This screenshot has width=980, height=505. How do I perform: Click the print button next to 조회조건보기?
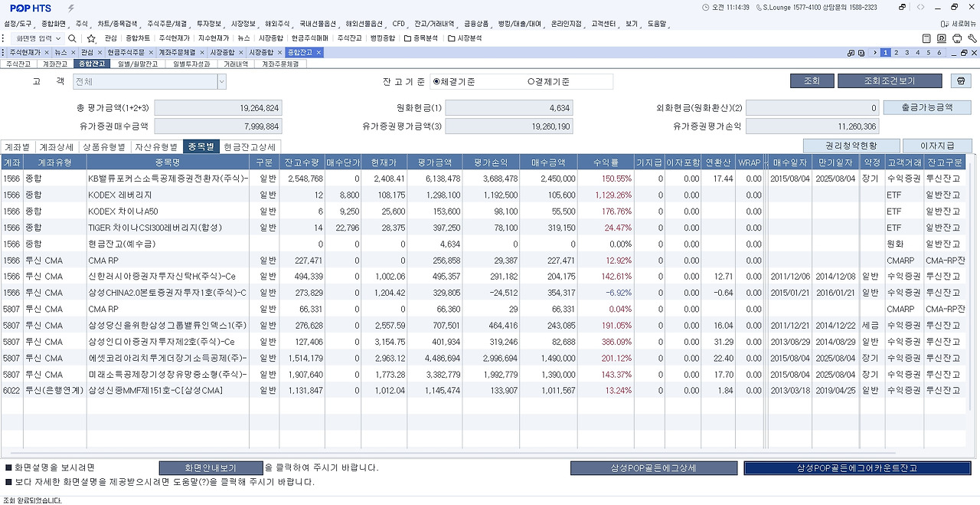(960, 81)
